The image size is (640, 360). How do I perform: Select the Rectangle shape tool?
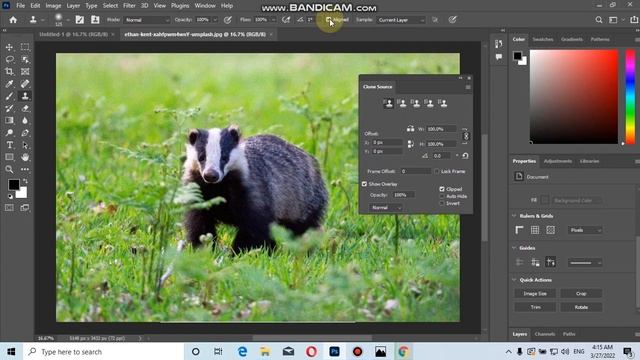coord(9,157)
